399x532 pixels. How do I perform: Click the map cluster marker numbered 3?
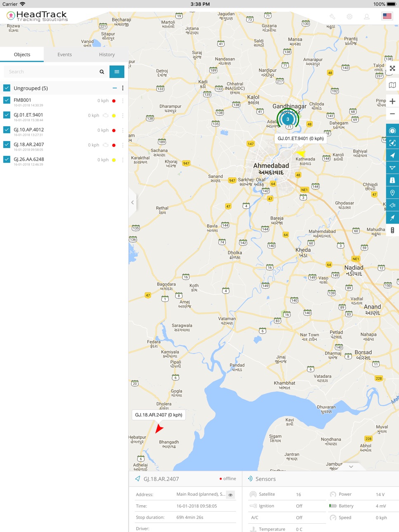click(288, 119)
